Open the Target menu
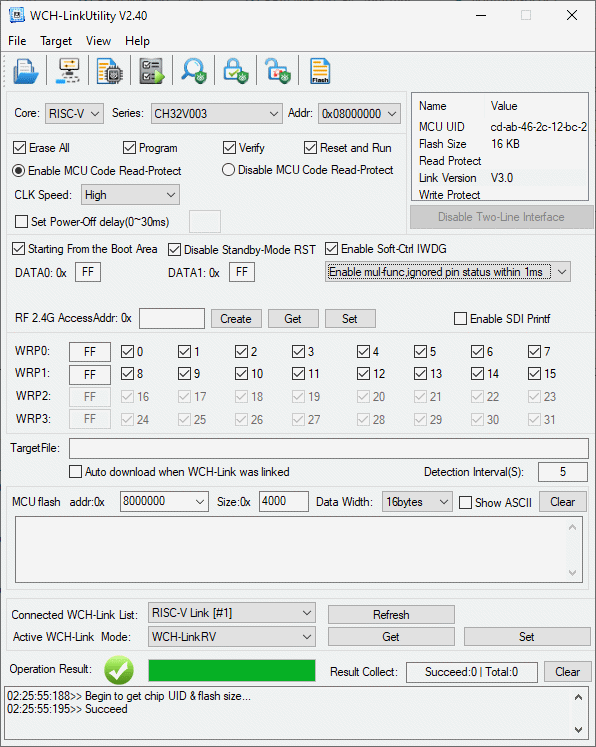The width and height of the screenshot is (596, 747). (x=56, y=41)
